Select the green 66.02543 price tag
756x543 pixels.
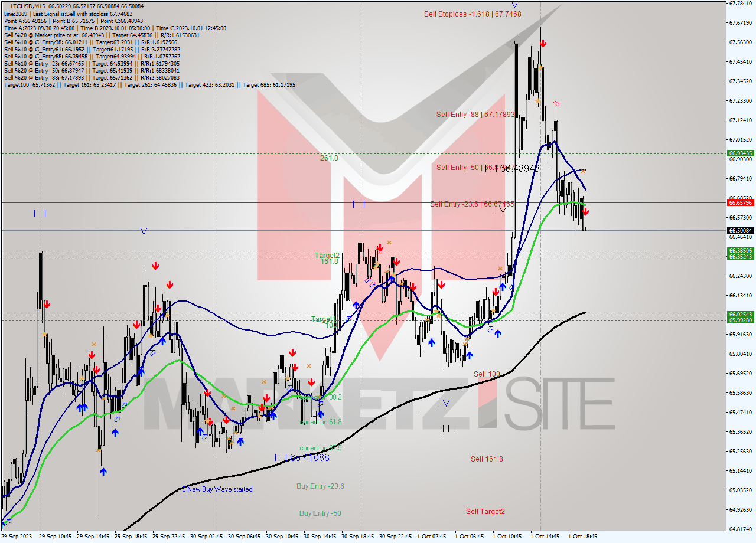pyautogui.click(x=741, y=314)
